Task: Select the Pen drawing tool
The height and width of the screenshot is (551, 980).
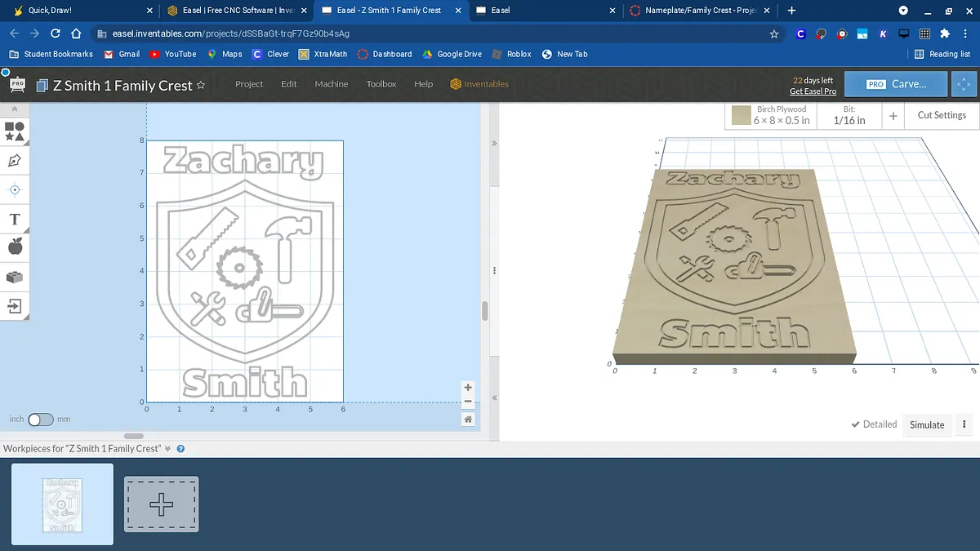Action: pos(14,160)
